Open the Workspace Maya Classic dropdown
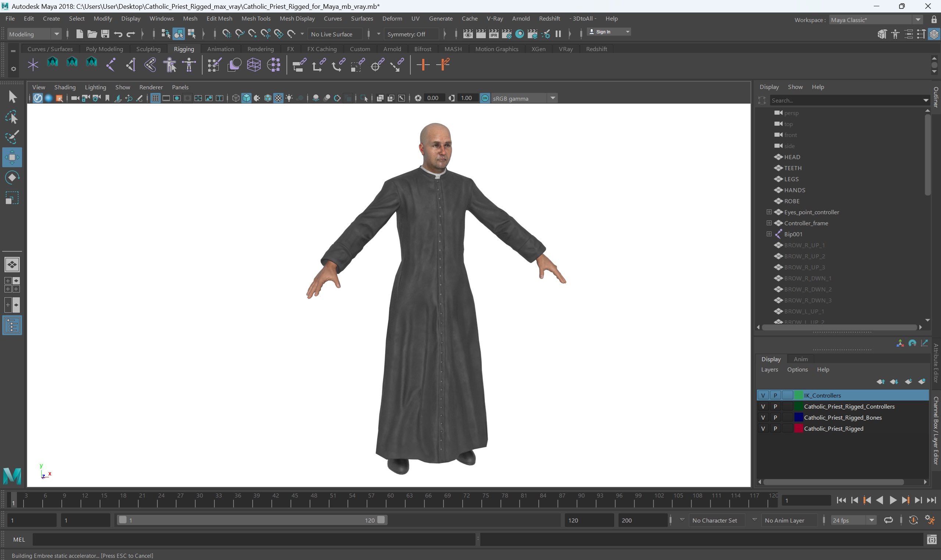The width and height of the screenshot is (941, 560). click(x=876, y=19)
